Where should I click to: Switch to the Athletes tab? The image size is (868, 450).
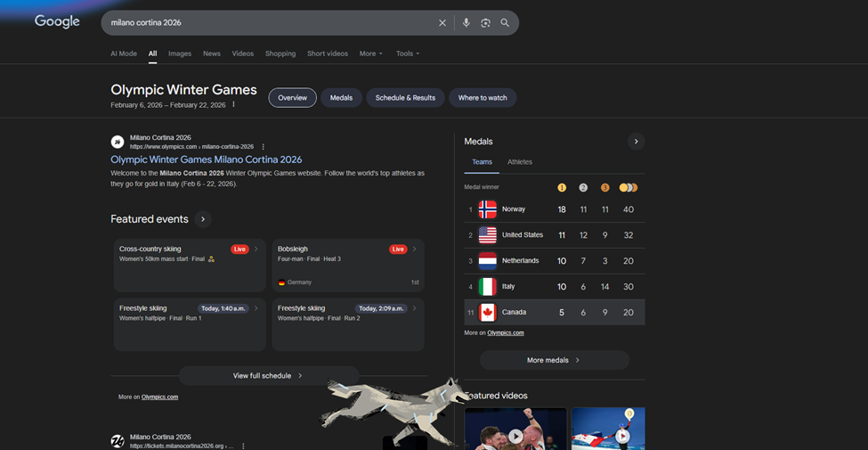pyautogui.click(x=519, y=162)
